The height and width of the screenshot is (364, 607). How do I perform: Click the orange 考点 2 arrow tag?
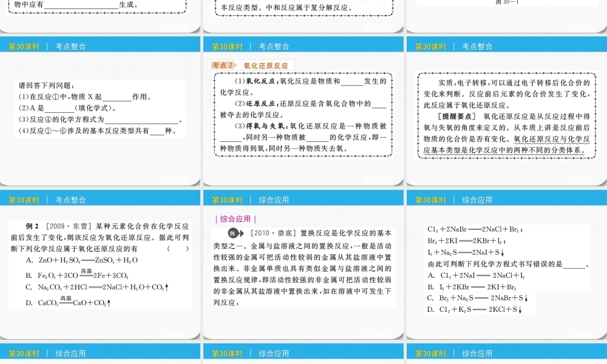pos(223,66)
